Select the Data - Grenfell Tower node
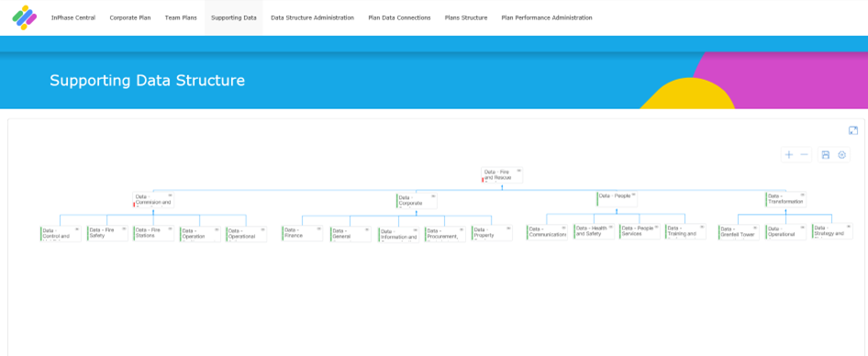The height and width of the screenshot is (356, 868). 739,233
